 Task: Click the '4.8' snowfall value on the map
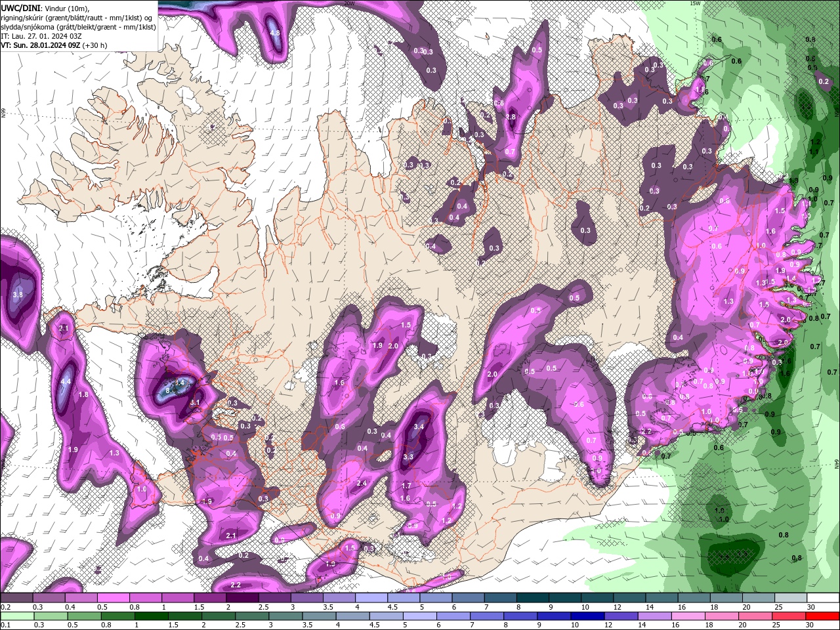pyautogui.click(x=275, y=33)
